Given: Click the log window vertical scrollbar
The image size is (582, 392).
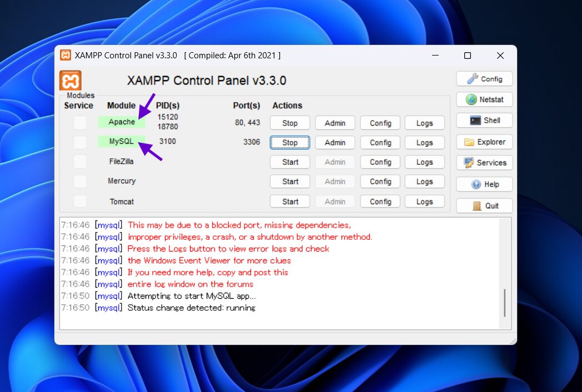Looking at the screenshot, I should 504,302.
